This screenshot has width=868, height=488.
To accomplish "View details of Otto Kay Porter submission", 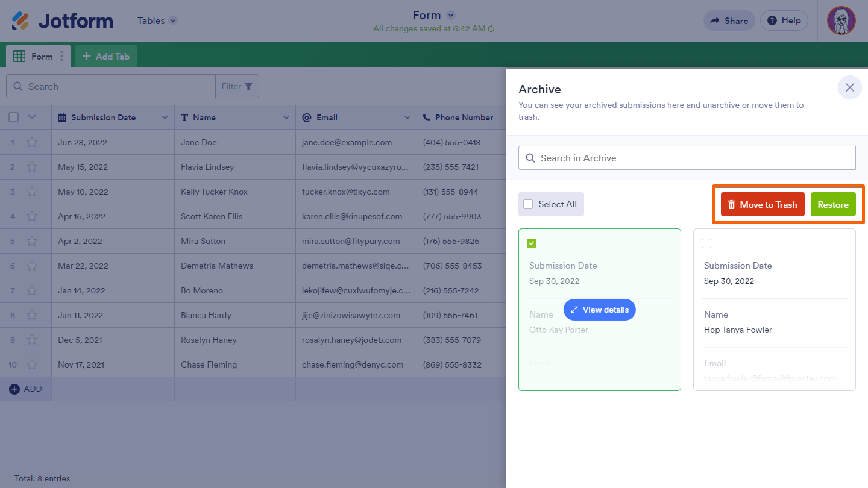I will point(600,310).
